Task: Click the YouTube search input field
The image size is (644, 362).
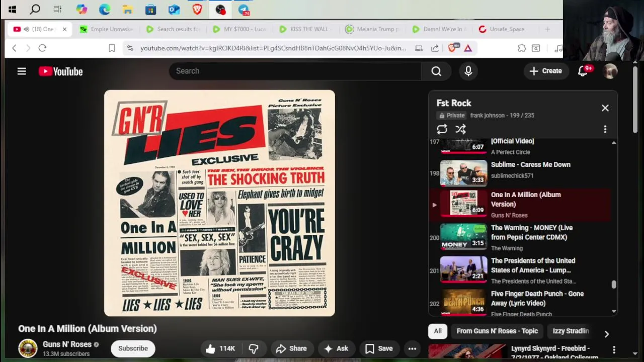Action: point(295,71)
